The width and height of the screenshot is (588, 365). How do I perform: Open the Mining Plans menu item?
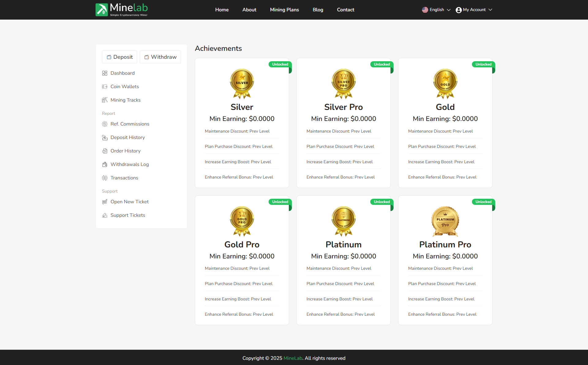[x=284, y=10]
